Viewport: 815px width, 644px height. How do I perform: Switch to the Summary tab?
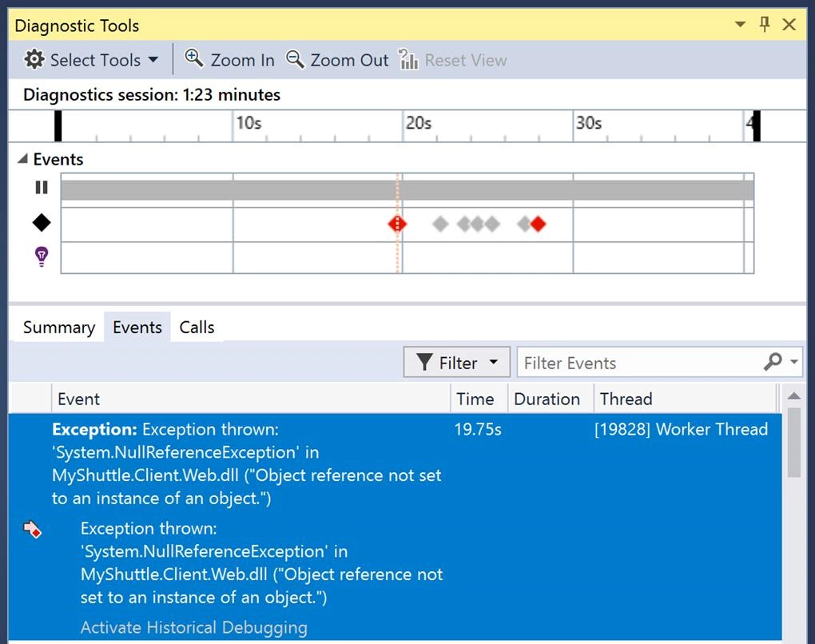click(x=58, y=328)
